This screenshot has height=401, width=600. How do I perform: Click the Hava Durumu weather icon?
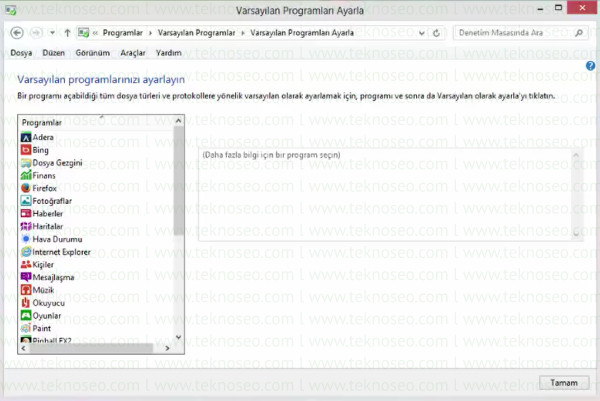26,239
